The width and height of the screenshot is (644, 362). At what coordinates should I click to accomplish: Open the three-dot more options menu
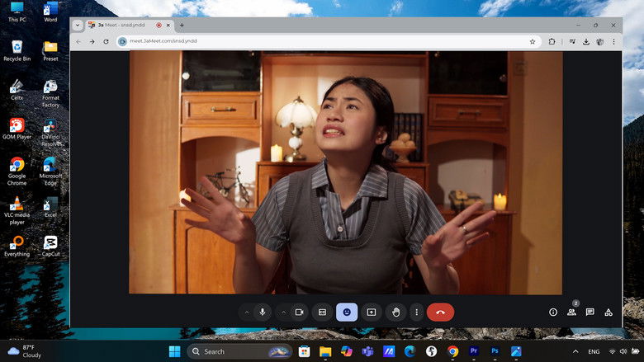417,313
